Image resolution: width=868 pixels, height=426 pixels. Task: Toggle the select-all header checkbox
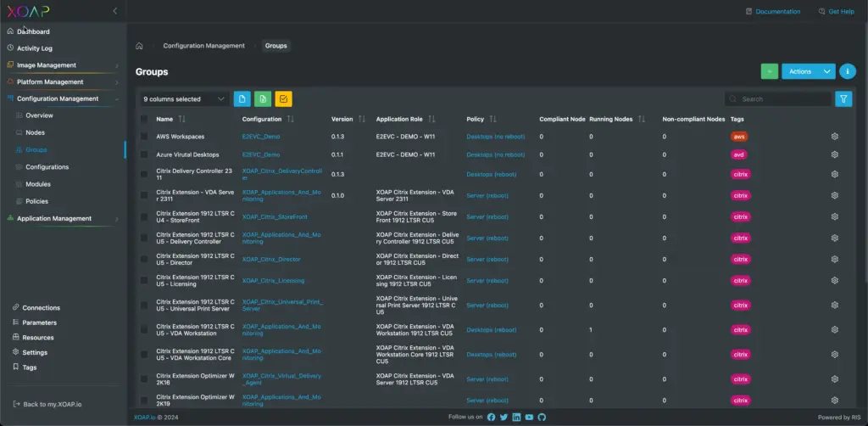pos(144,119)
